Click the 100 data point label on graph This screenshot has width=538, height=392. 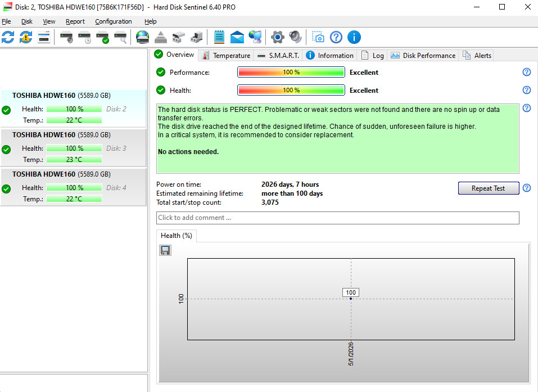click(351, 292)
